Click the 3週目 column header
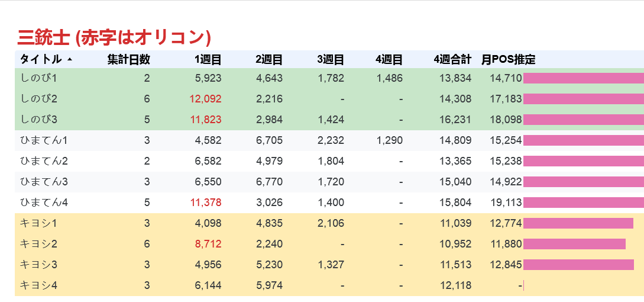The height and width of the screenshot is (302, 644). pos(331,59)
